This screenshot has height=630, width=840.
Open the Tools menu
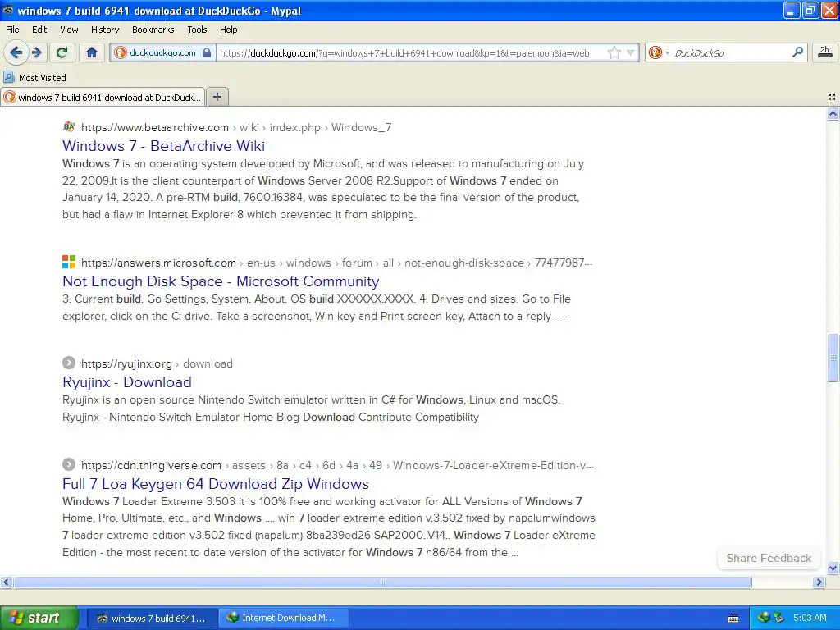197,30
